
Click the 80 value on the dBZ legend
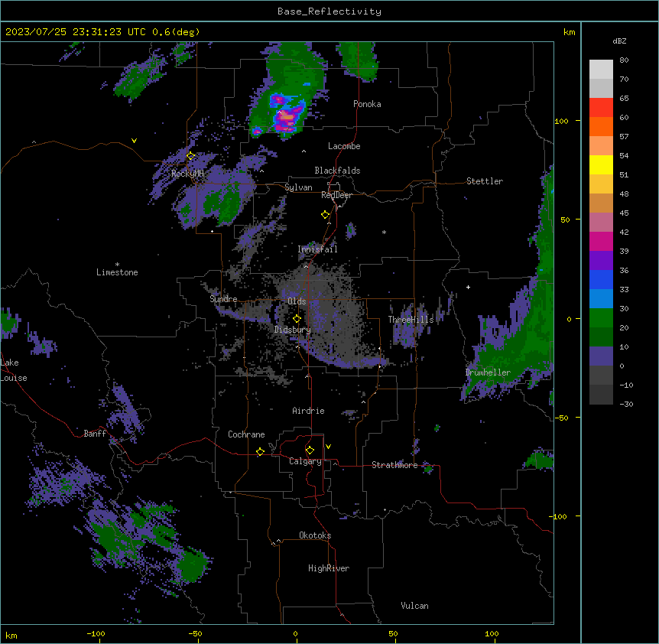click(624, 60)
